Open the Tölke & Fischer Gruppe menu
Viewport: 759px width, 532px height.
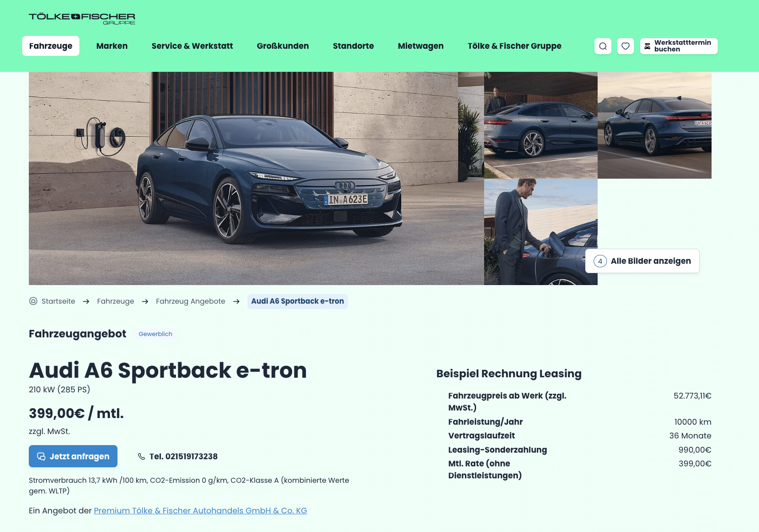[x=514, y=46]
